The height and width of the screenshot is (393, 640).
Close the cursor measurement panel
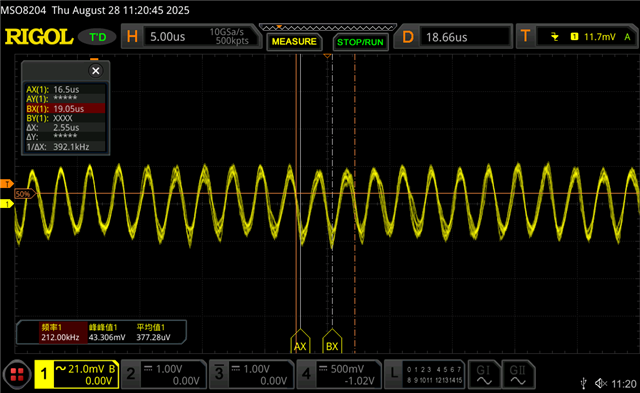[96, 71]
